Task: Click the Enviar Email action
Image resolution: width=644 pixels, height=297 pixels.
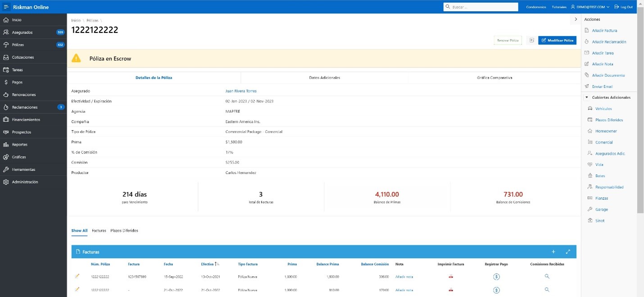Action: tap(602, 87)
